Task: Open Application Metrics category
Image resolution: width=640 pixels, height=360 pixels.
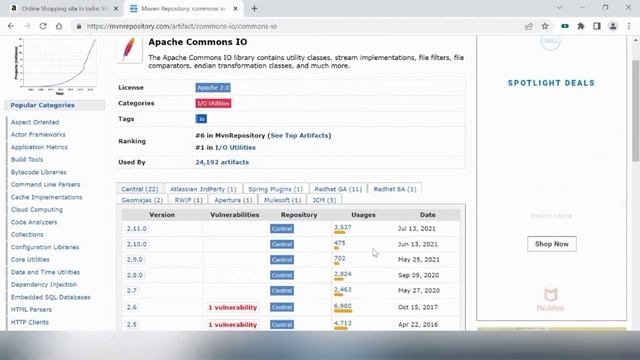Action: [x=39, y=147]
